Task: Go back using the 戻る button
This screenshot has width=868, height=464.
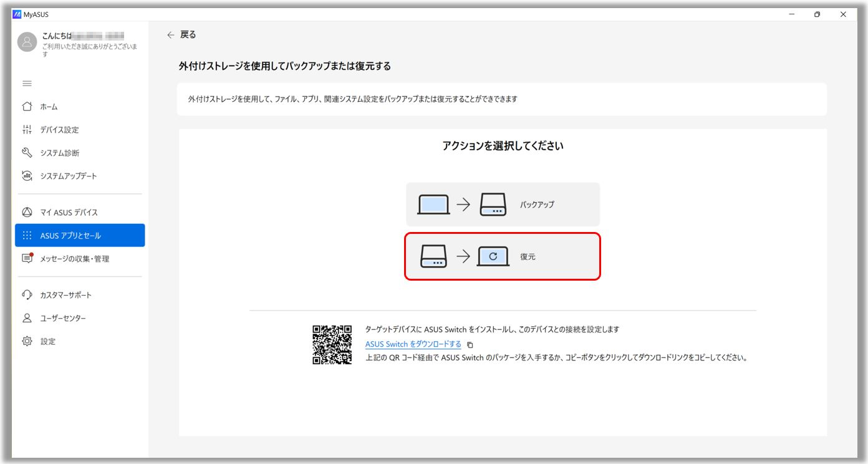Action: pyautogui.click(x=181, y=35)
